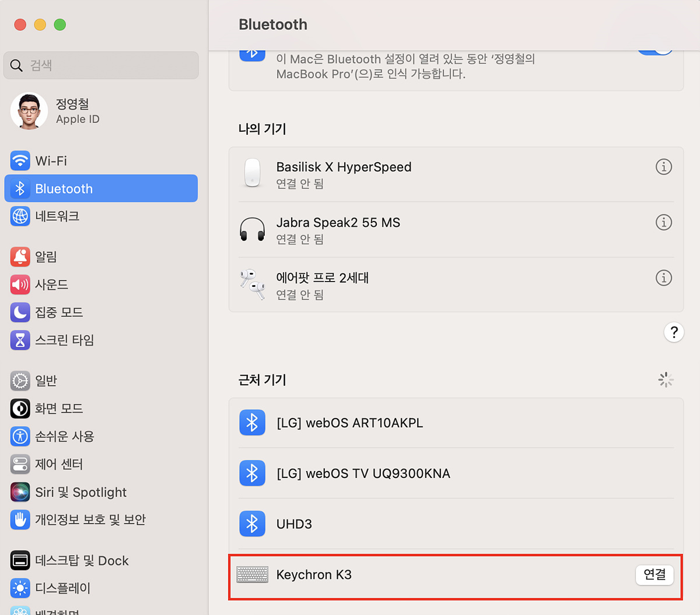This screenshot has width=700, height=615.
Task: Click the help question mark button
Action: (674, 332)
